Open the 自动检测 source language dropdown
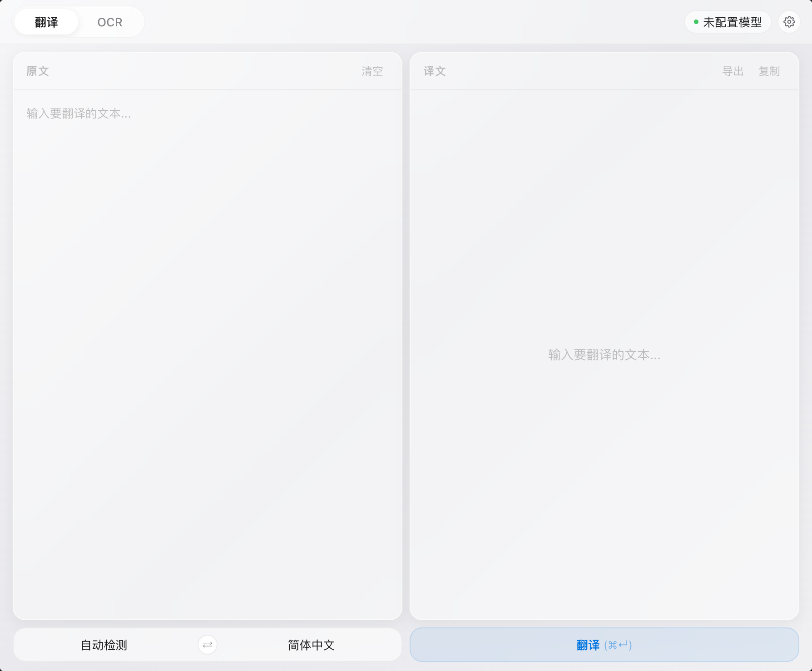The image size is (812, 671). point(104,645)
